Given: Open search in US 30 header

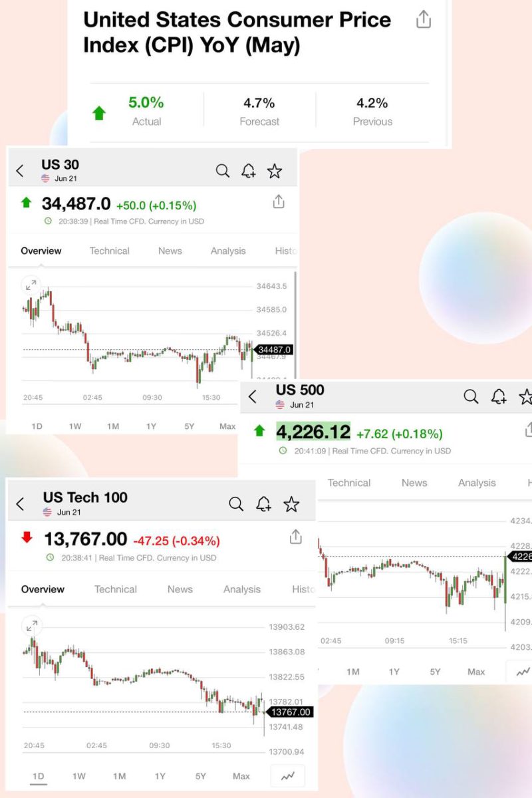Looking at the screenshot, I should 223,171.
